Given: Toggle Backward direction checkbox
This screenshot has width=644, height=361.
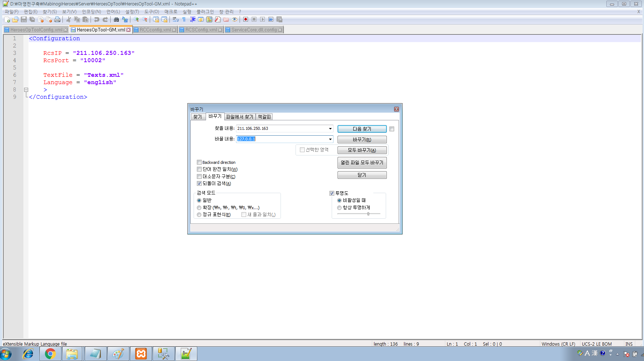Looking at the screenshot, I should [x=199, y=162].
